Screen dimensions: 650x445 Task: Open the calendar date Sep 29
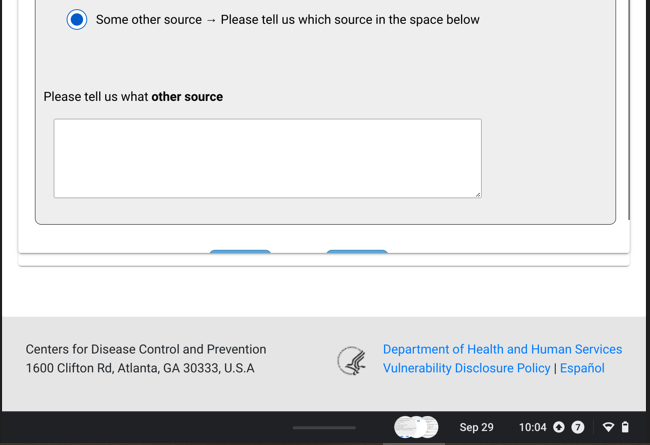tap(476, 427)
